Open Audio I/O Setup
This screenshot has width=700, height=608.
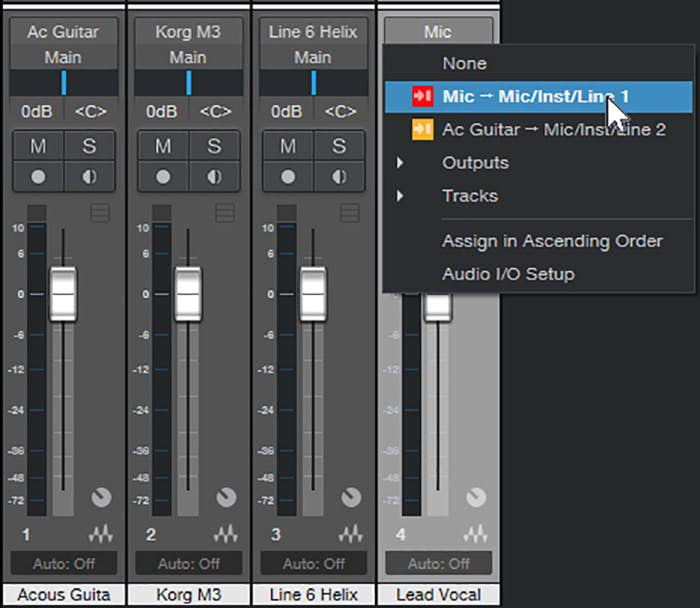coord(508,273)
